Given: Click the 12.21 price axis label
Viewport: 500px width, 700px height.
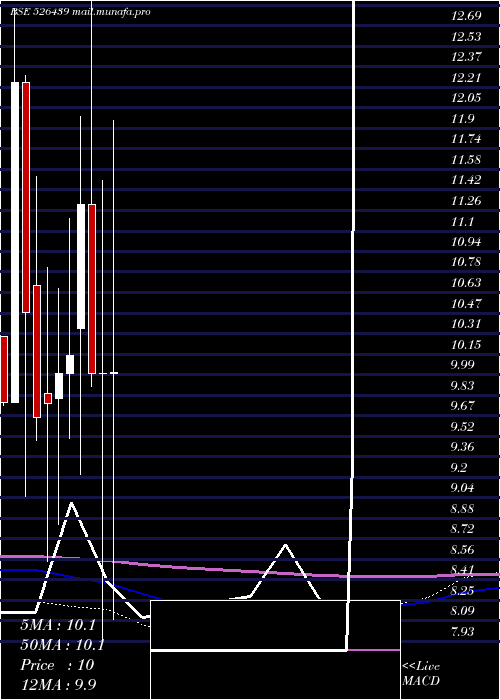Looking at the screenshot, I should (x=466, y=78).
